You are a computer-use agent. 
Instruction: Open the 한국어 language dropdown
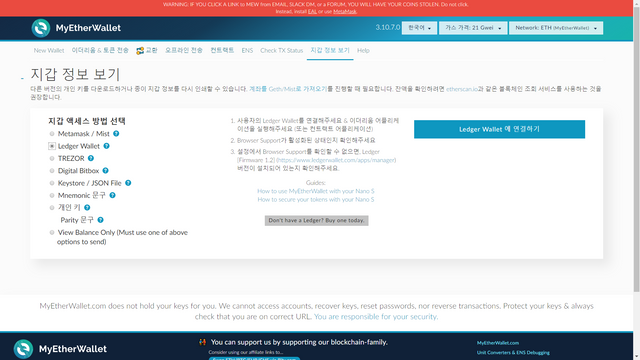click(x=419, y=28)
